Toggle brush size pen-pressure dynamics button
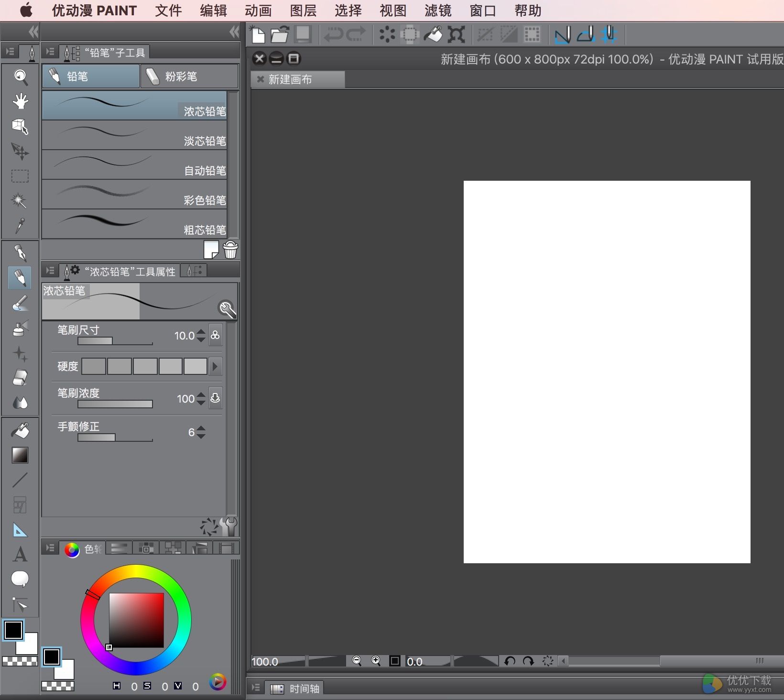The width and height of the screenshot is (784, 700). pos(216,335)
